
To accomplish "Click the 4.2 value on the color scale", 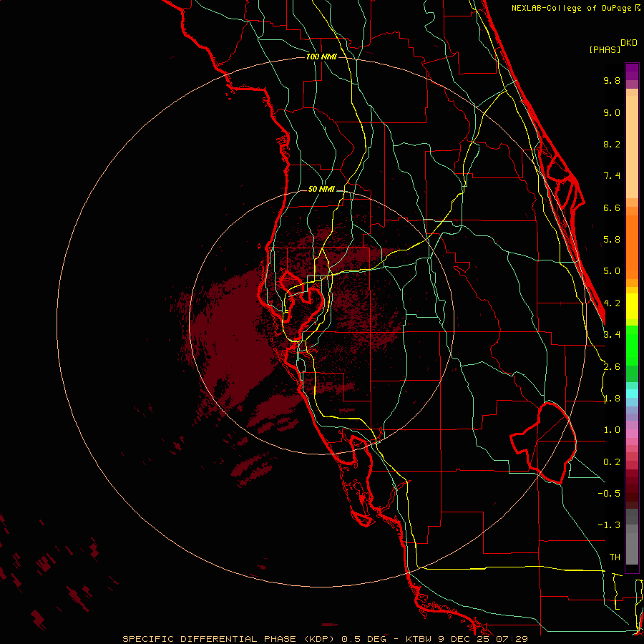I will coord(612,303).
